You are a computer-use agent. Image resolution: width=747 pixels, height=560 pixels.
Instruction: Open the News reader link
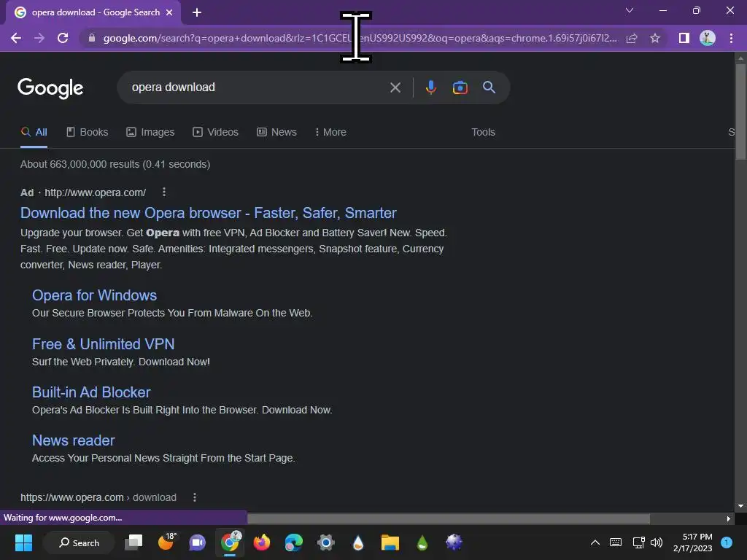74,440
